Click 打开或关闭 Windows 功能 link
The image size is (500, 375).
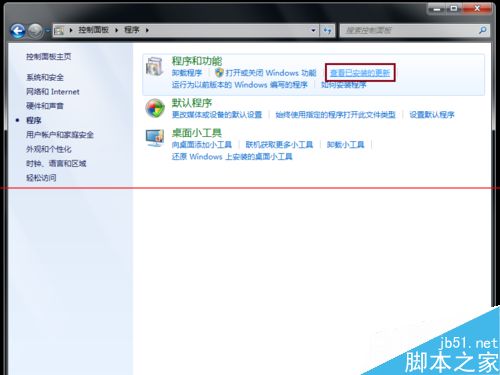coord(271,73)
